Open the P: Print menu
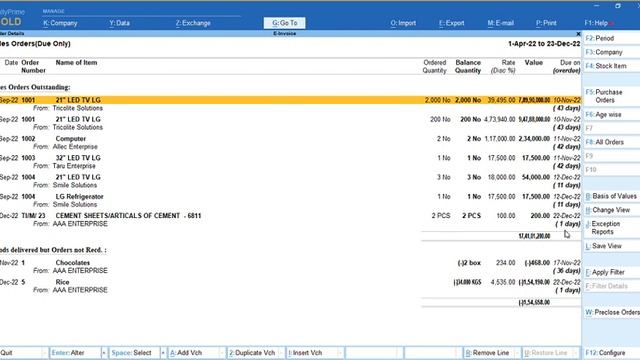The width and height of the screenshot is (640, 360). point(546,23)
